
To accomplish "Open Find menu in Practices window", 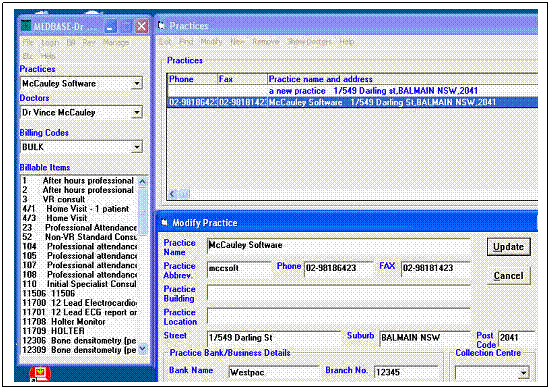I will point(186,42).
